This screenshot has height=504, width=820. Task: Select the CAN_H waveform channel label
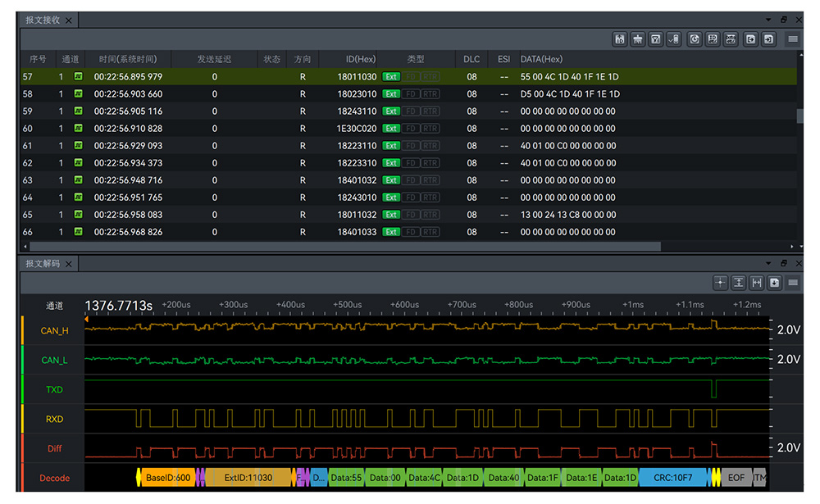pos(54,330)
